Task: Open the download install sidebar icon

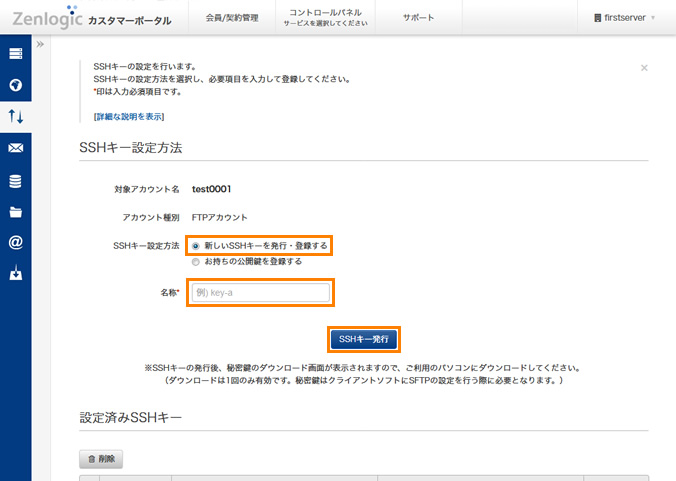Action: [16, 273]
